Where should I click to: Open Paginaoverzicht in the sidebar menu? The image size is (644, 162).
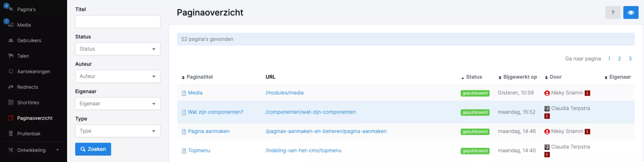click(35, 118)
